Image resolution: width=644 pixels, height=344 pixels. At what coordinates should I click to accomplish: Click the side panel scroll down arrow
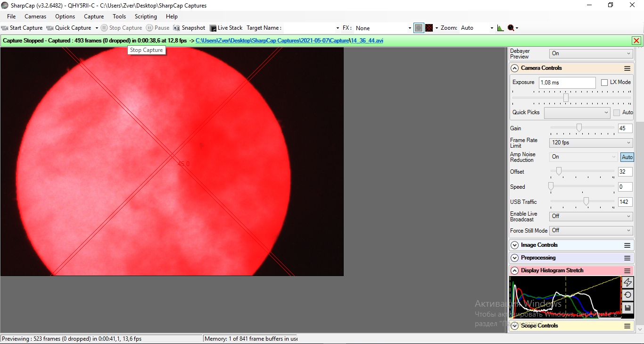[x=640, y=330]
